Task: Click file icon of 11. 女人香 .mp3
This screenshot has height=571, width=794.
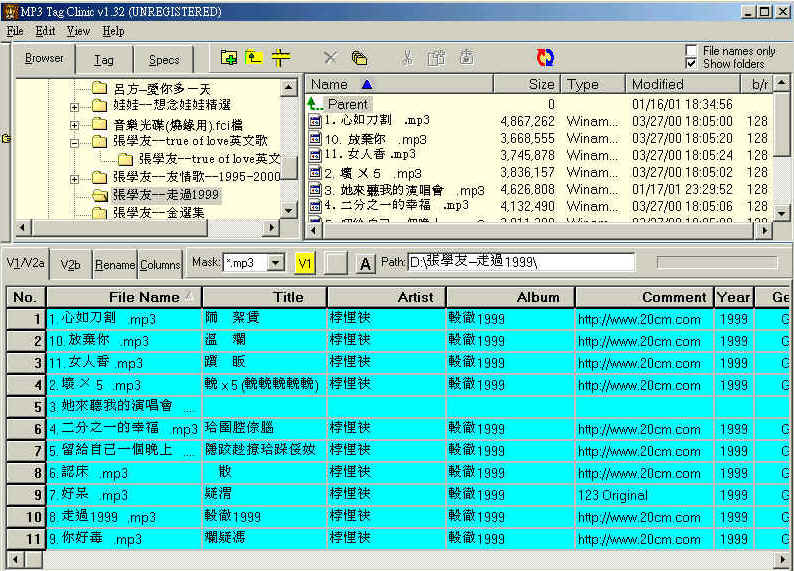Action: [x=315, y=155]
